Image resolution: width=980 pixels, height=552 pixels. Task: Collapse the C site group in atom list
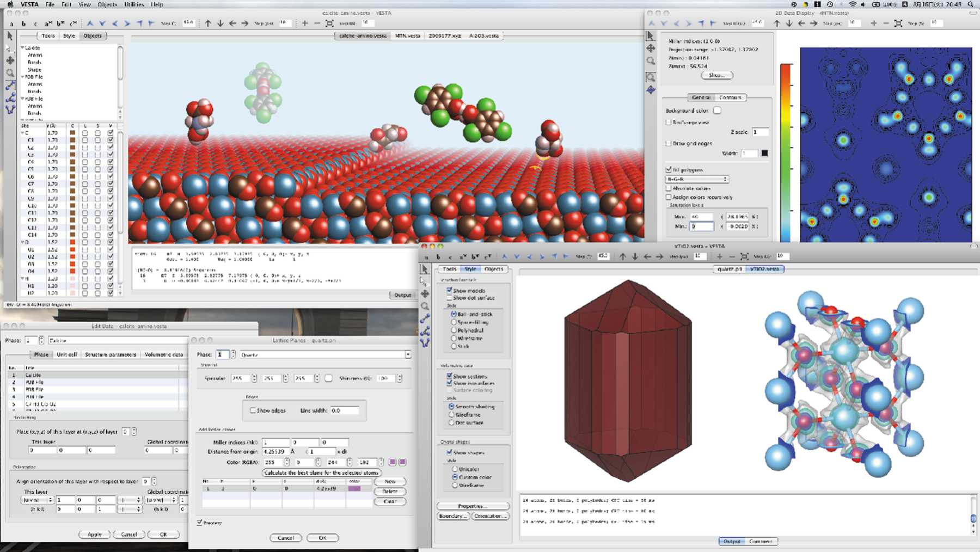tap(22, 132)
